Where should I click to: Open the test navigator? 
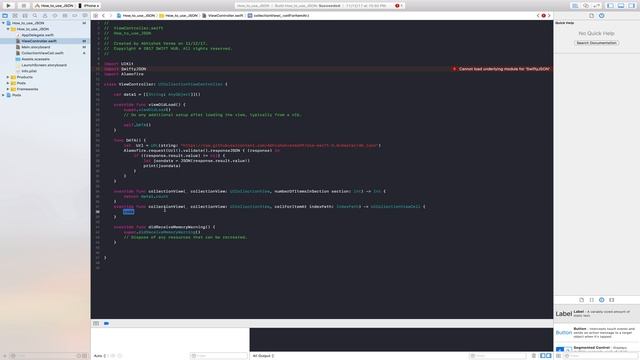55,16
